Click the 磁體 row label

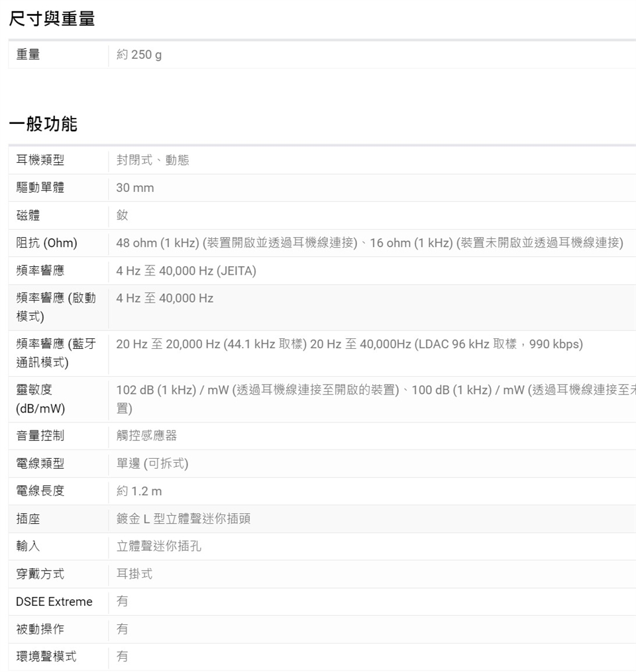(28, 215)
